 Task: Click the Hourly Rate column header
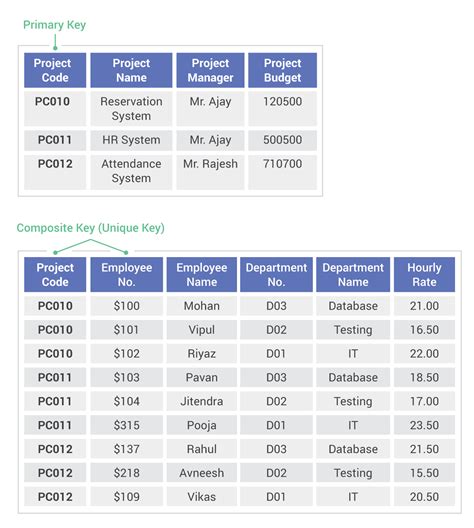(424, 275)
